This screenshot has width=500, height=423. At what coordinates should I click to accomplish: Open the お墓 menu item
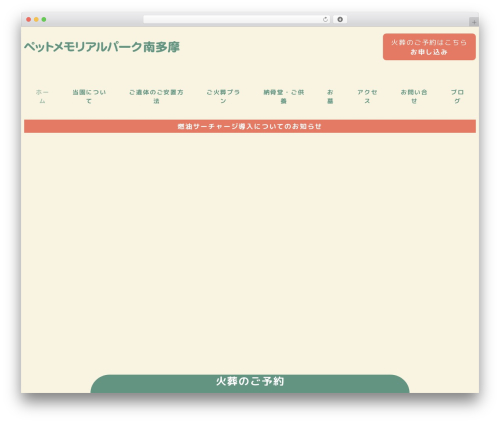[x=330, y=96]
